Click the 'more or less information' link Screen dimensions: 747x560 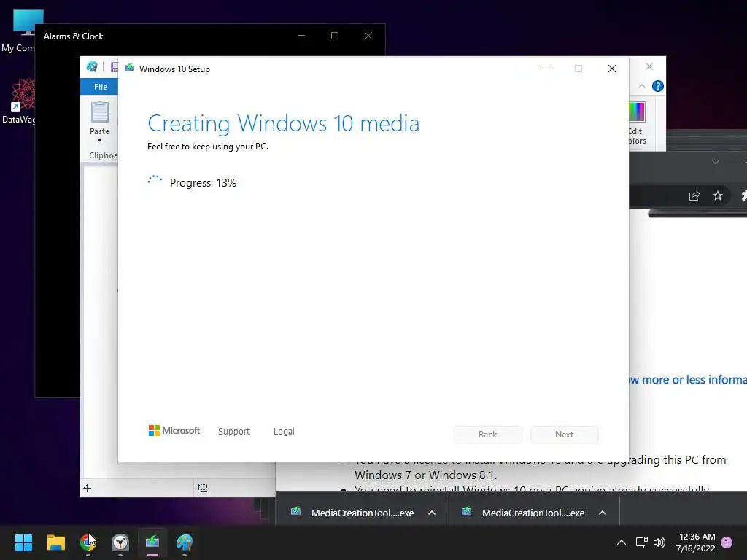[x=688, y=379]
